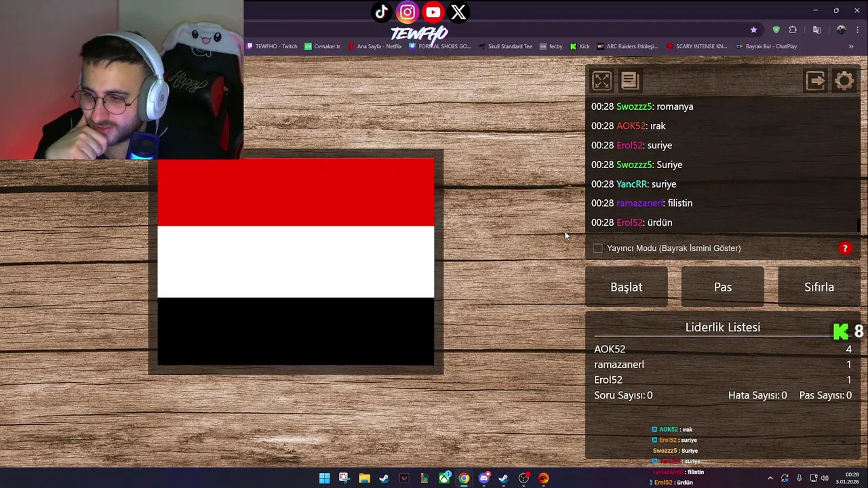Viewport: 868px width, 488px height.
Task: Open the browser extensions puzzle icon
Action: coord(793,30)
